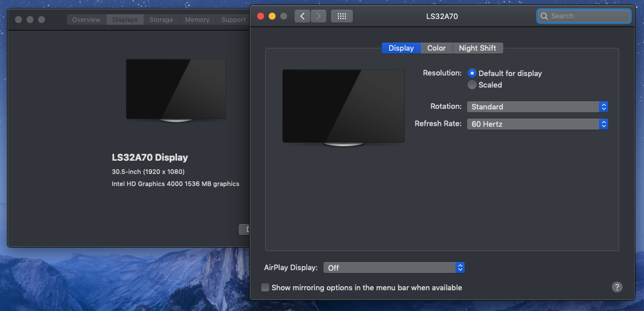Open Storage tab in About This Mac
This screenshot has height=311, width=644.
point(161,20)
